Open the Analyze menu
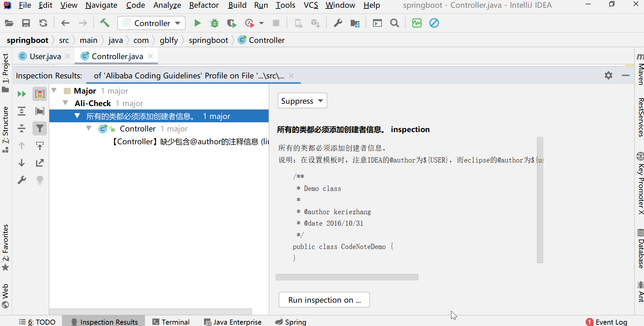Screen dimensions: 644x326 pos(167,5)
